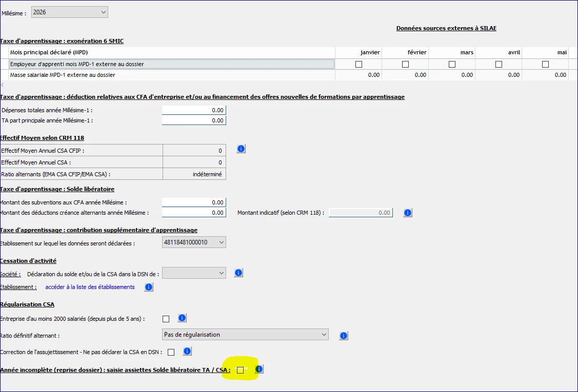
Task: Click 'Effectif Moyen selon CRM 118' heading
Action: click(42, 138)
